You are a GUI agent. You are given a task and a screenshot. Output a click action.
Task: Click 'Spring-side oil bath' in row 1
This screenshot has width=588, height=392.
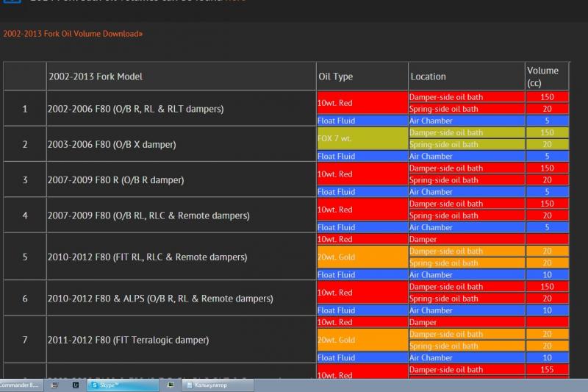click(467, 109)
